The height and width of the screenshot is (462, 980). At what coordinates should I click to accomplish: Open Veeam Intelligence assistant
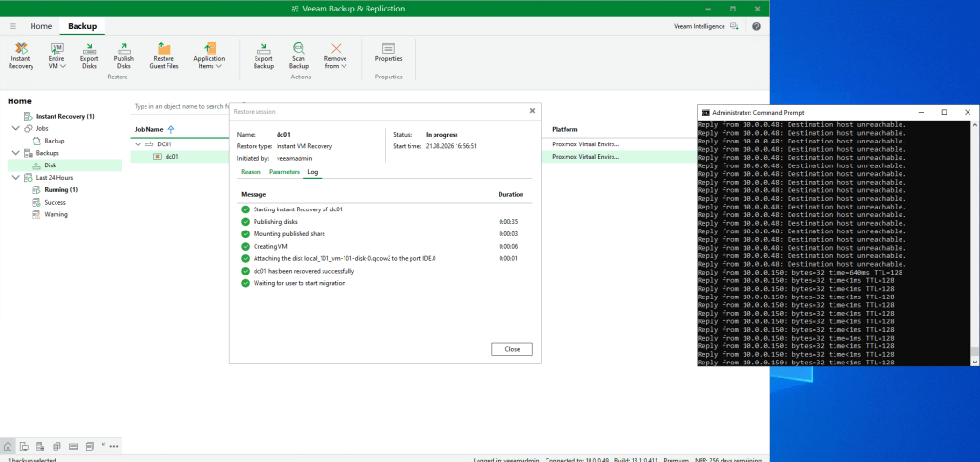click(x=706, y=26)
